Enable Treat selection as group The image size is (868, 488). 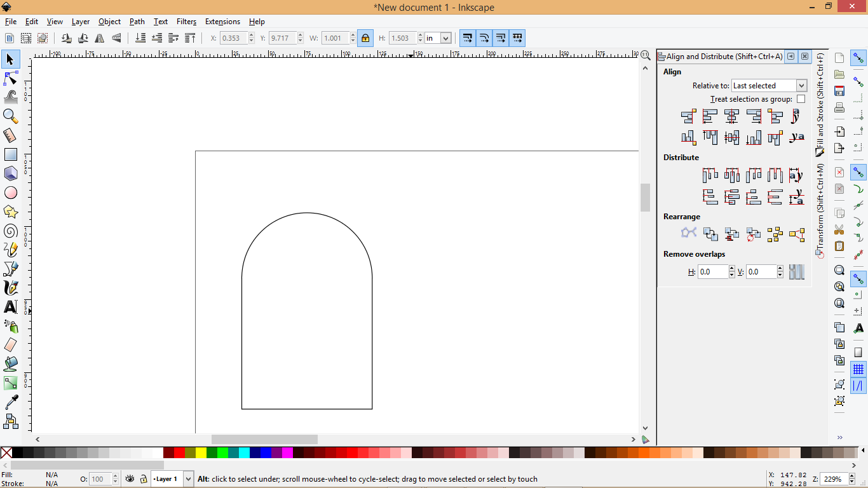click(801, 98)
